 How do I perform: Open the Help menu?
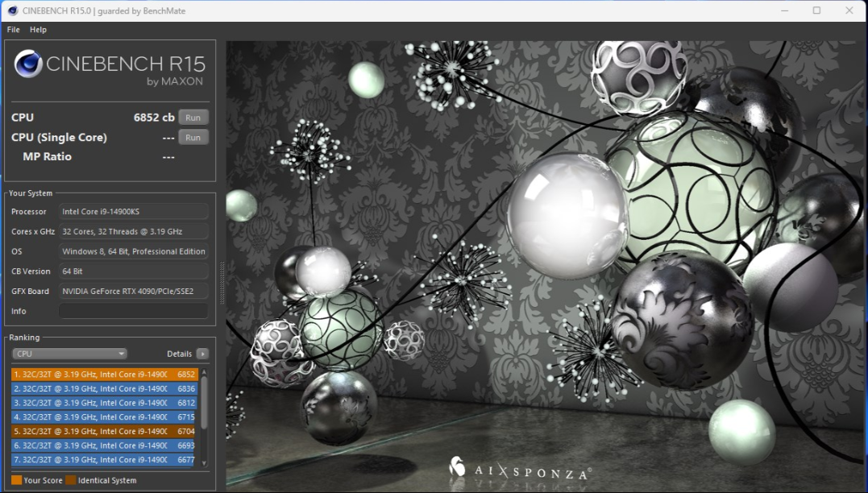[x=38, y=29]
